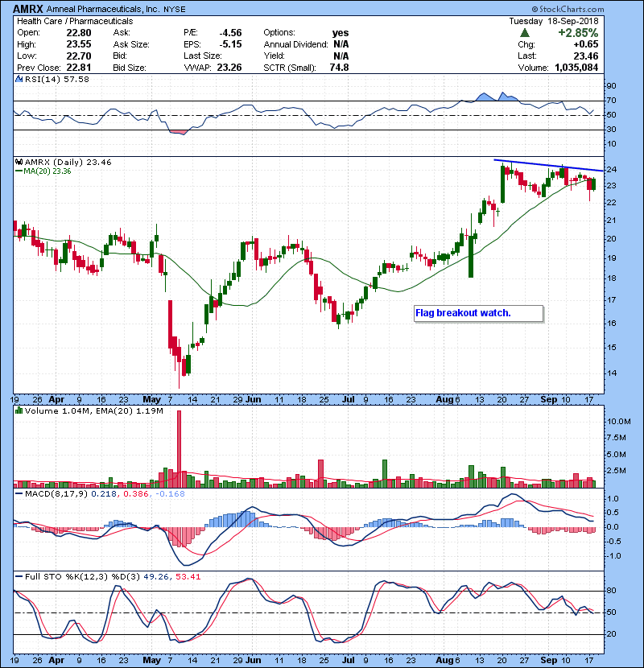Click the stochastic %K value 49.26
The image size is (644, 668).
pyautogui.click(x=156, y=577)
